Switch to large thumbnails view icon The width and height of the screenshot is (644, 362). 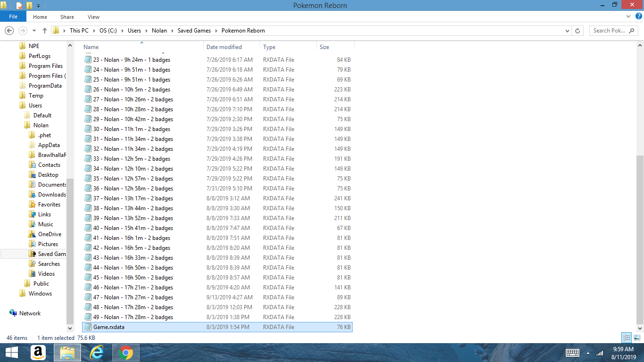click(x=637, y=337)
